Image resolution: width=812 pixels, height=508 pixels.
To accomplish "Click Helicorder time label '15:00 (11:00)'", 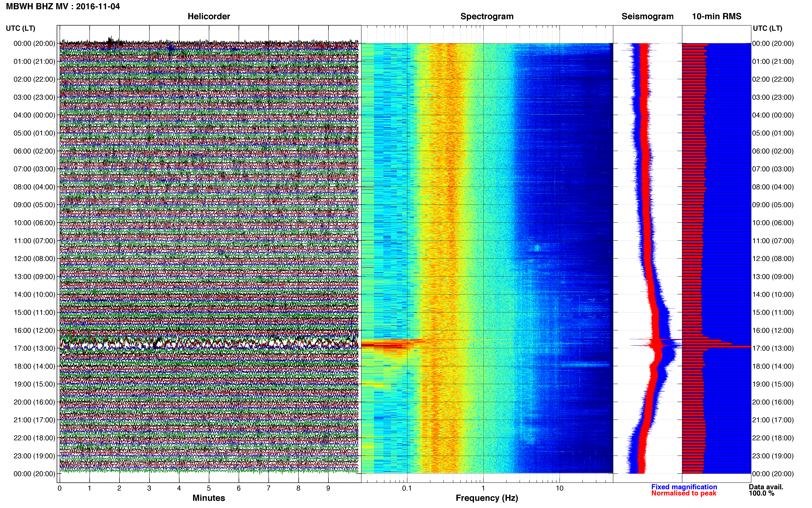I will [34, 312].
